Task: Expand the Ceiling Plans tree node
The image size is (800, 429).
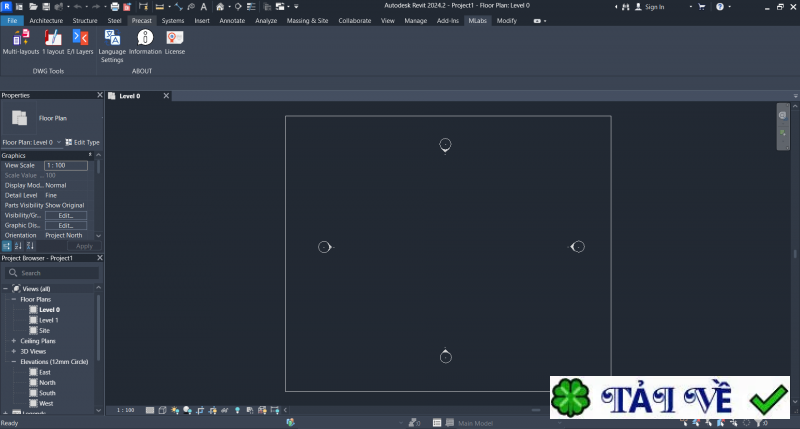Action: (x=13, y=341)
